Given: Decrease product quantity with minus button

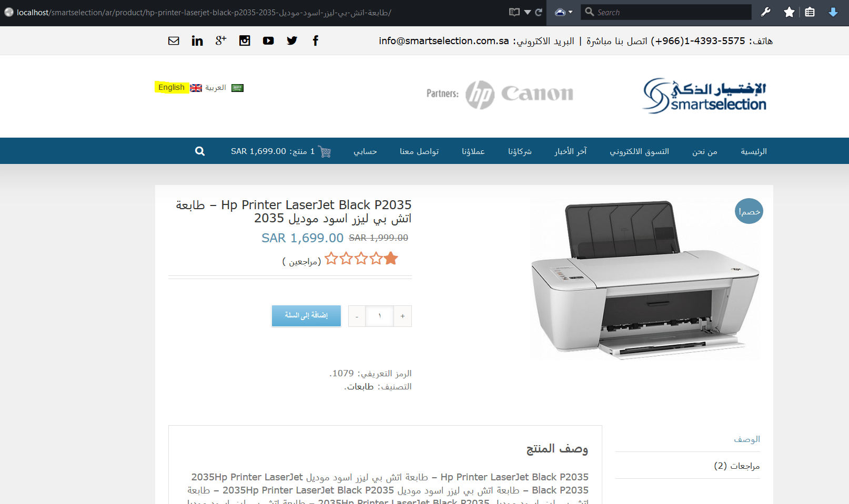Looking at the screenshot, I should [357, 316].
